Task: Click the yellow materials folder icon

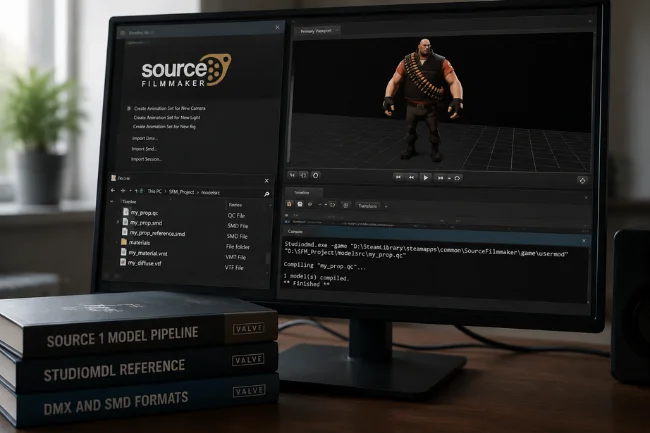Action: (124, 242)
